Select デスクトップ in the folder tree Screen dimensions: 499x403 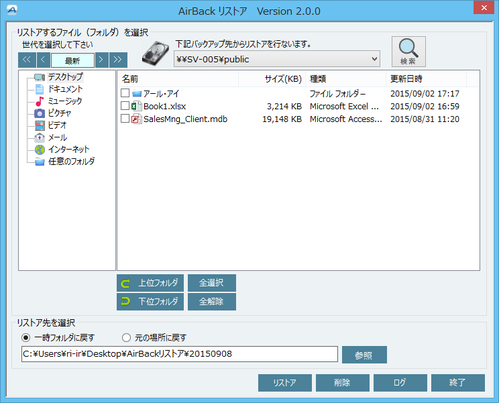point(65,77)
